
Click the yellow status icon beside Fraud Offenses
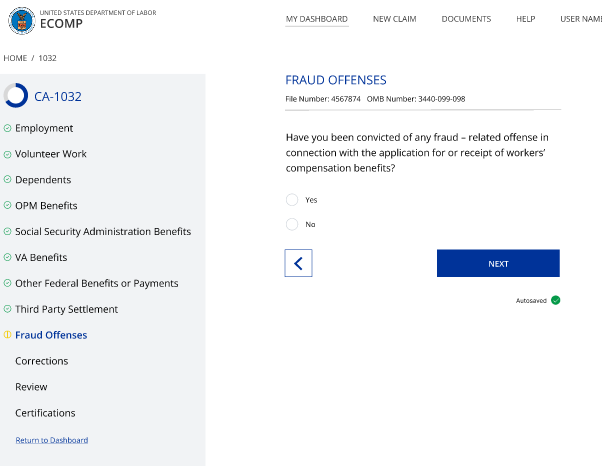pyautogui.click(x=8, y=335)
